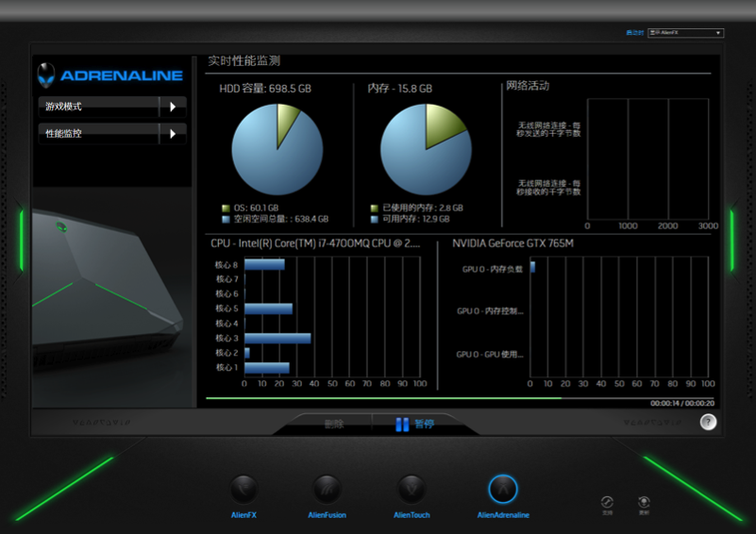Click the 网络活动 heading
The image size is (756, 534).
[x=528, y=86]
